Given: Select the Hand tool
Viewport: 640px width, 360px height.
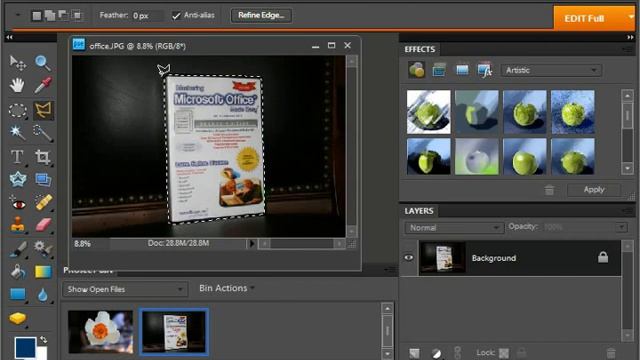Looking at the screenshot, I should pos(18,85).
